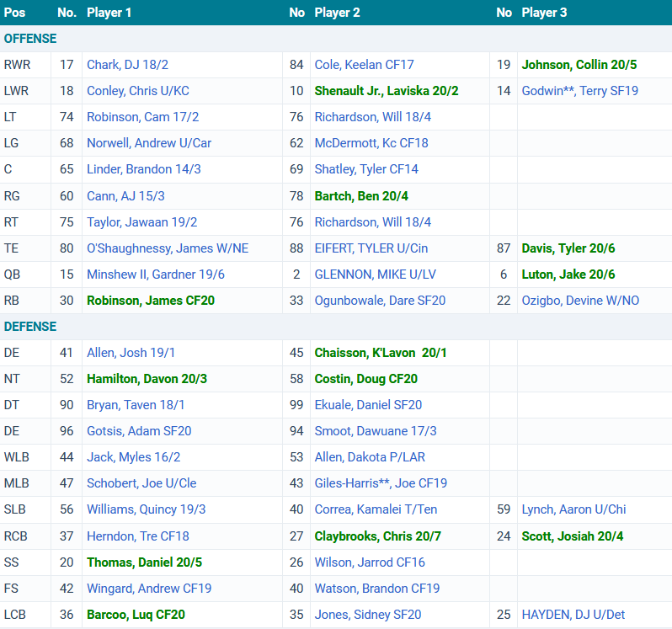Open Gotsis, Adam SF20 link
The width and height of the screenshot is (672, 629).
(139, 431)
